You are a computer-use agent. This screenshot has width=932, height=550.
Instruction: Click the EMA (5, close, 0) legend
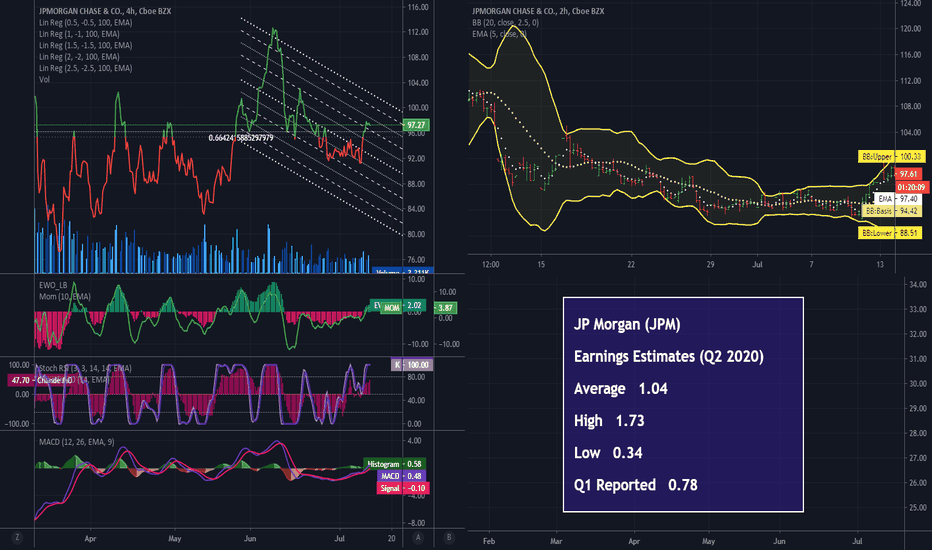point(499,34)
